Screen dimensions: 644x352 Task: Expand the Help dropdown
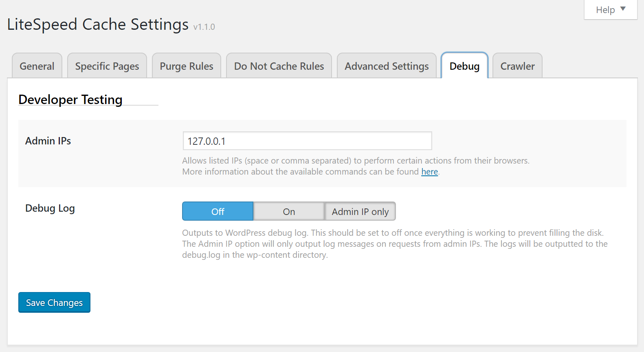(611, 10)
